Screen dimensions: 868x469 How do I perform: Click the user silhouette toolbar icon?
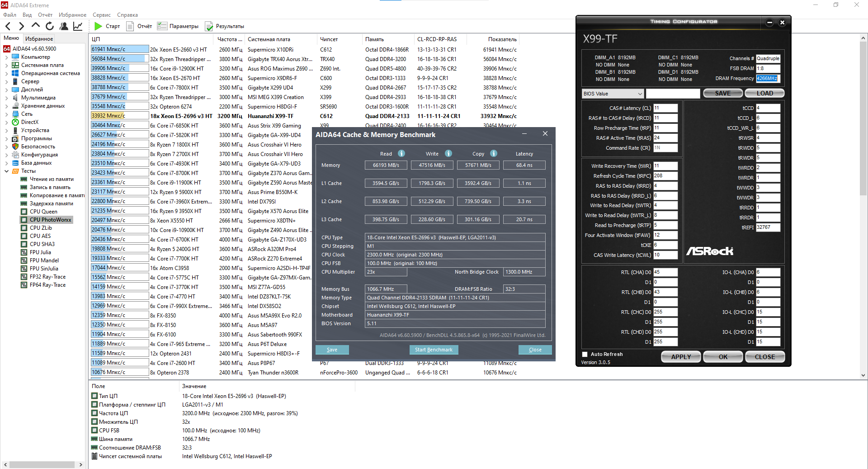tap(64, 26)
